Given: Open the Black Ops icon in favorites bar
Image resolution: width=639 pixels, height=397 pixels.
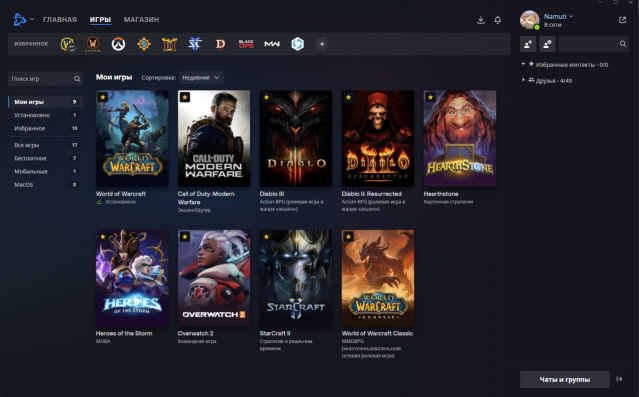Looking at the screenshot, I should coord(246,44).
